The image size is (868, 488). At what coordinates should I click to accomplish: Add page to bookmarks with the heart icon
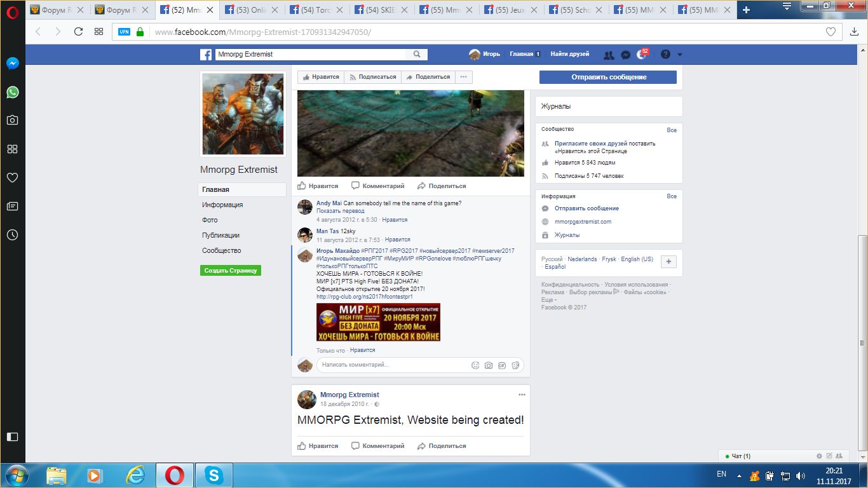[x=830, y=32]
